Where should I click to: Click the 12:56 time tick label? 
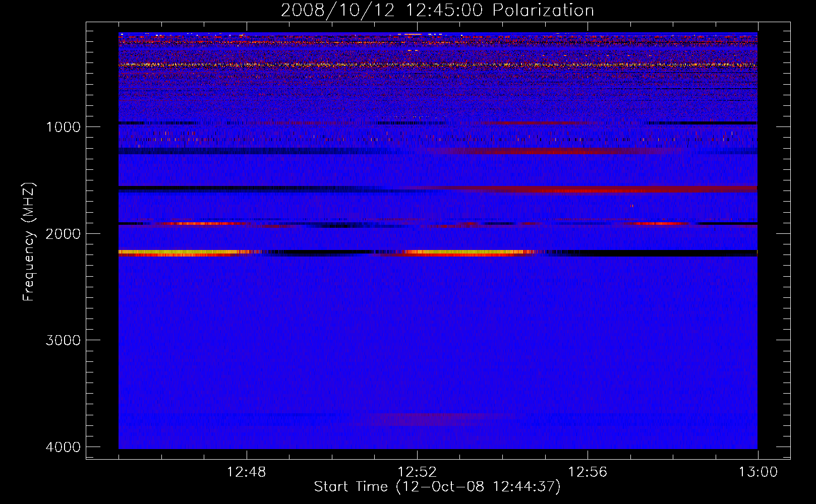point(588,472)
